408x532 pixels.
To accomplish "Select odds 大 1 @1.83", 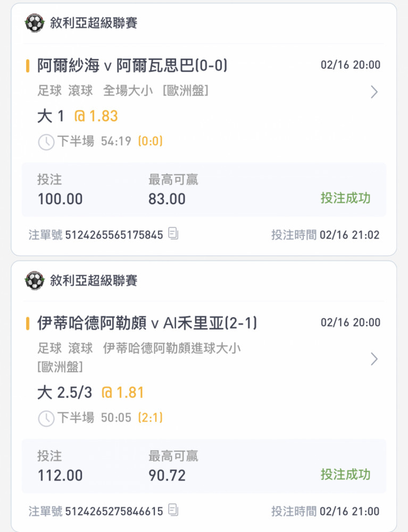I will click(x=78, y=116).
